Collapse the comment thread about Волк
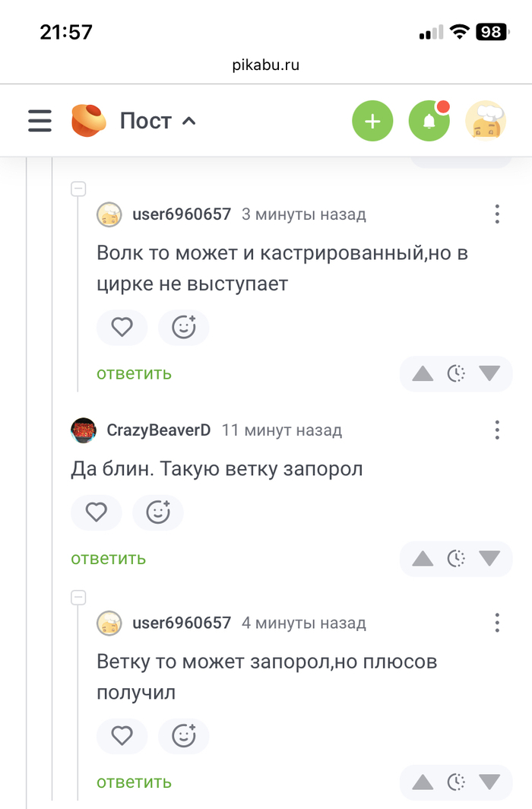This screenshot has width=532, height=809. [x=78, y=189]
